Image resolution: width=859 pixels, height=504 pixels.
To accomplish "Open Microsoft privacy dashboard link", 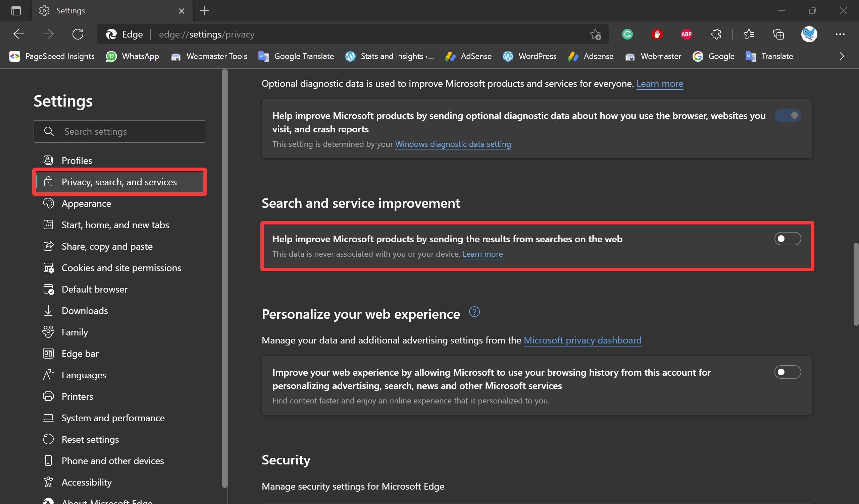I will point(582,339).
